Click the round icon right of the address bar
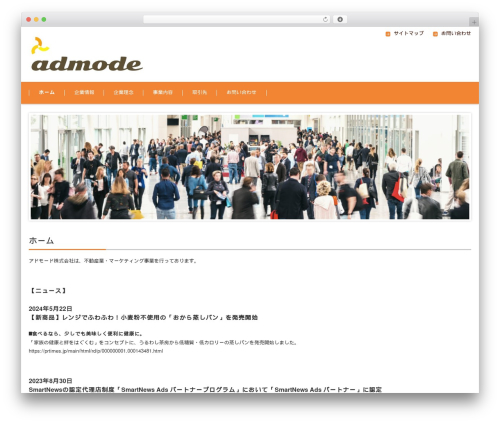This screenshot has height=423, width=500. tap(340, 19)
